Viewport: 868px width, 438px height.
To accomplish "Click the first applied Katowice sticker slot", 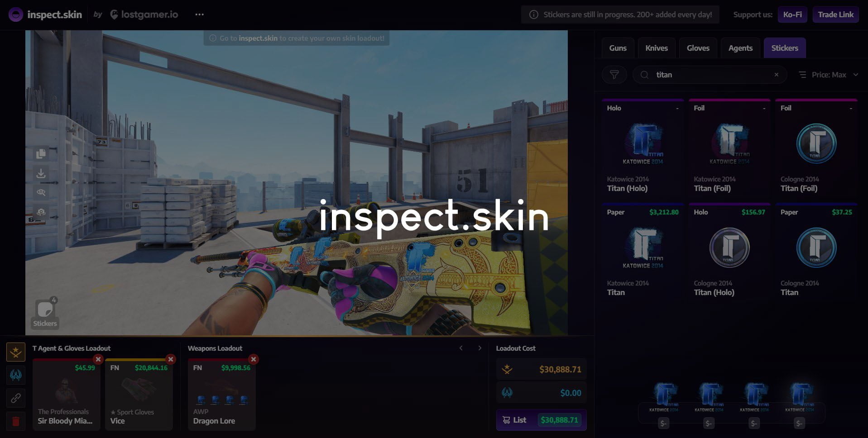I will click(663, 397).
